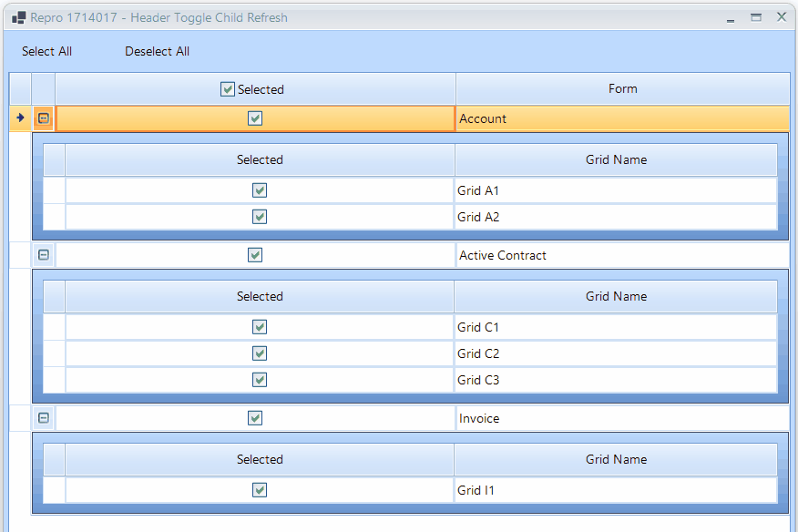Click the Selected header under Invoice

click(260, 459)
